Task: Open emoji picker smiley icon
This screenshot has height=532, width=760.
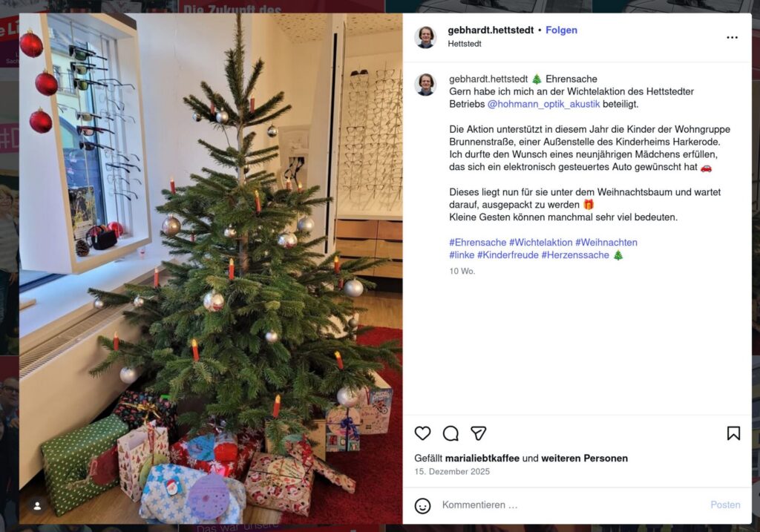Action: [x=422, y=505]
